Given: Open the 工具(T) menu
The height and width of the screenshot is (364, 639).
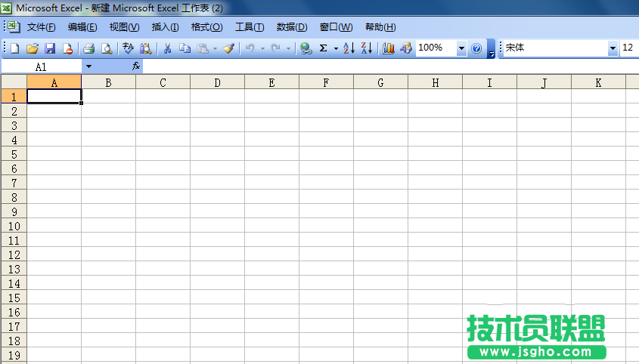Looking at the screenshot, I should click(250, 27).
